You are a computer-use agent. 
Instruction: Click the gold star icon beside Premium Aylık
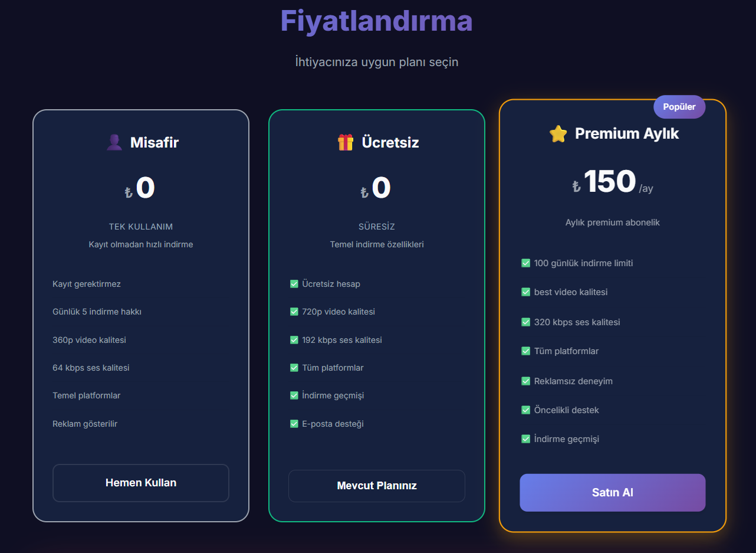pos(558,134)
